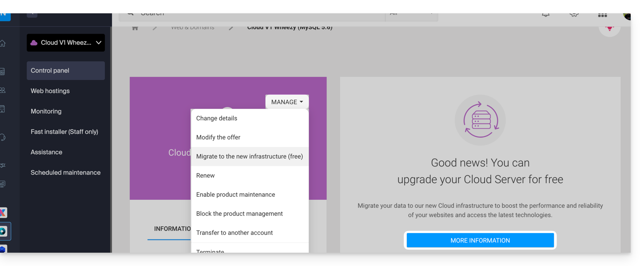
Task: Choose Enable product maintenance
Action: (235, 195)
